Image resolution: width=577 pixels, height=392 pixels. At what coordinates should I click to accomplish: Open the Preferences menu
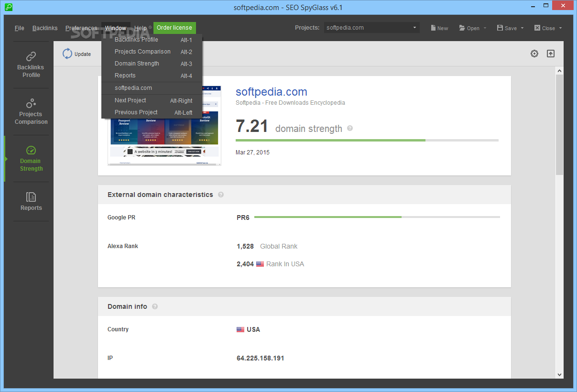click(81, 28)
